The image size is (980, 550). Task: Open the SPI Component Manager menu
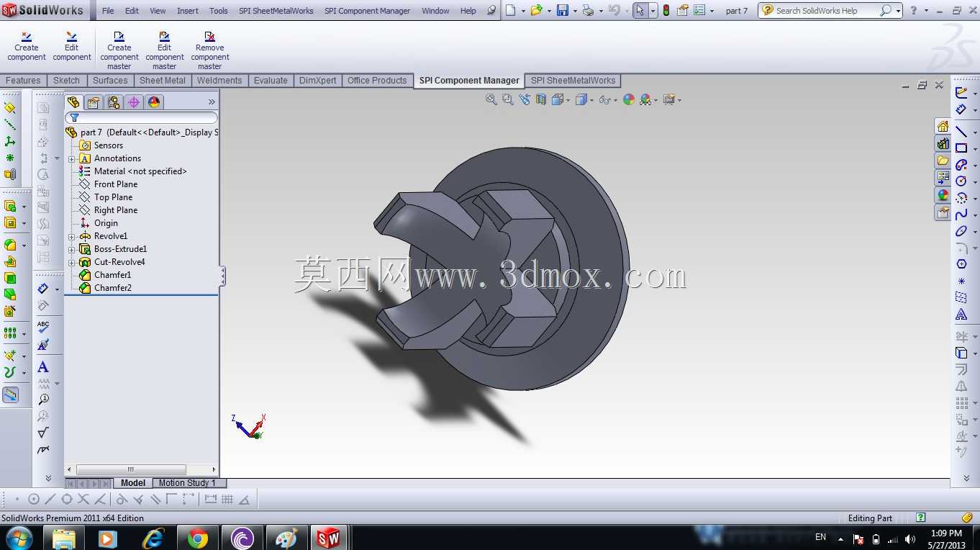367,11
